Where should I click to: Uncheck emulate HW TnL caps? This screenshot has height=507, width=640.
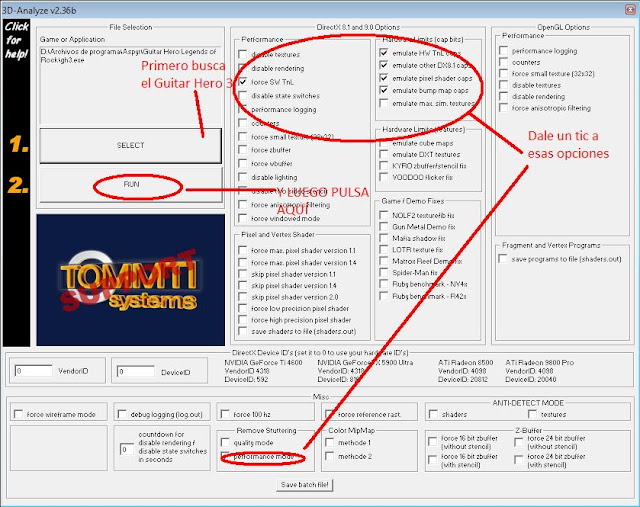[x=384, y=53]
